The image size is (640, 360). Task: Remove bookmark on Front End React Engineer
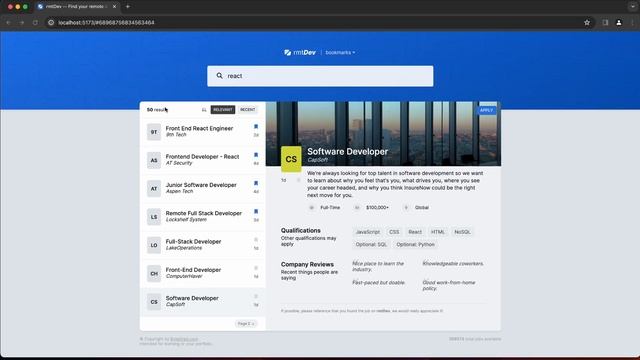[x=256, y=127]
